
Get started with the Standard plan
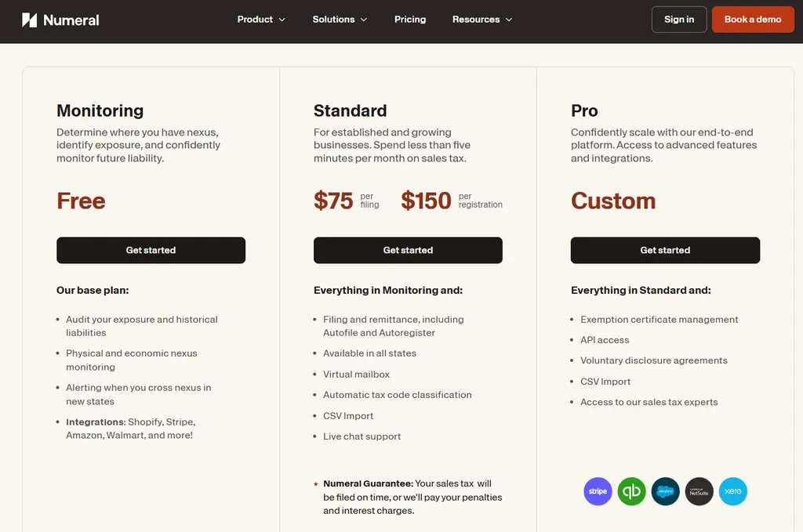click(x=408, y=250)
